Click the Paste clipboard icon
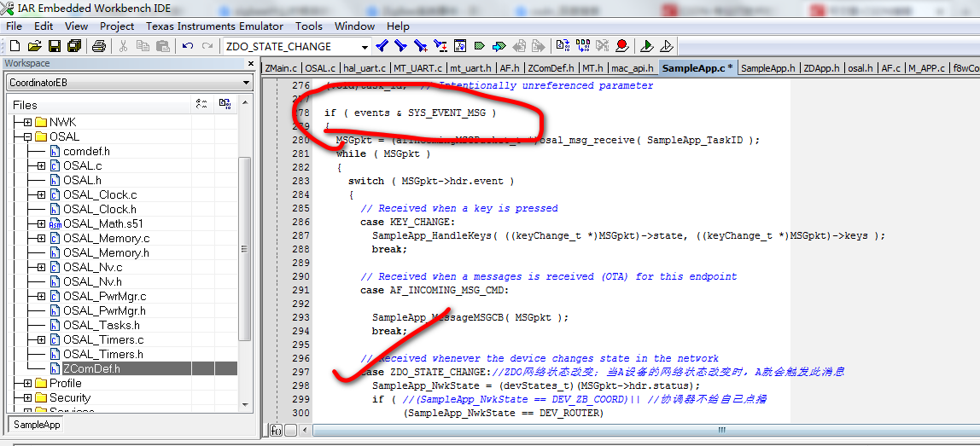This screenshot has height=446, width=980. pyautogui.click(x=162, y=46)
